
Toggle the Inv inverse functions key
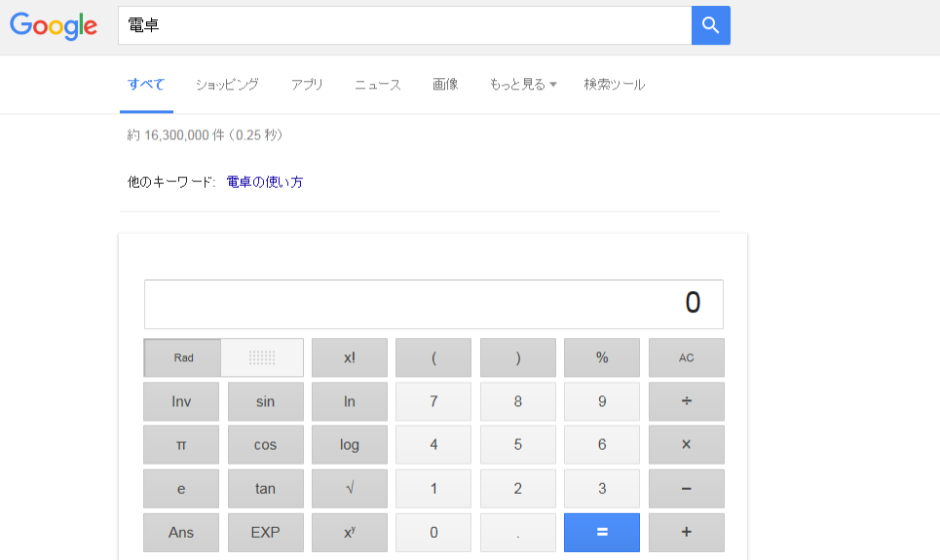(181, 401)
